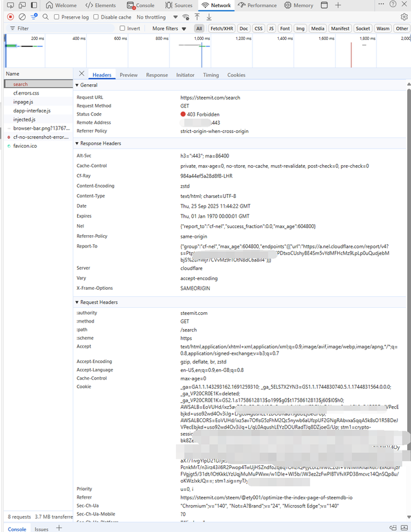Screen dimensions: 411x532
Task: Open the Application panel icon
Action: (x=324, y=5)
